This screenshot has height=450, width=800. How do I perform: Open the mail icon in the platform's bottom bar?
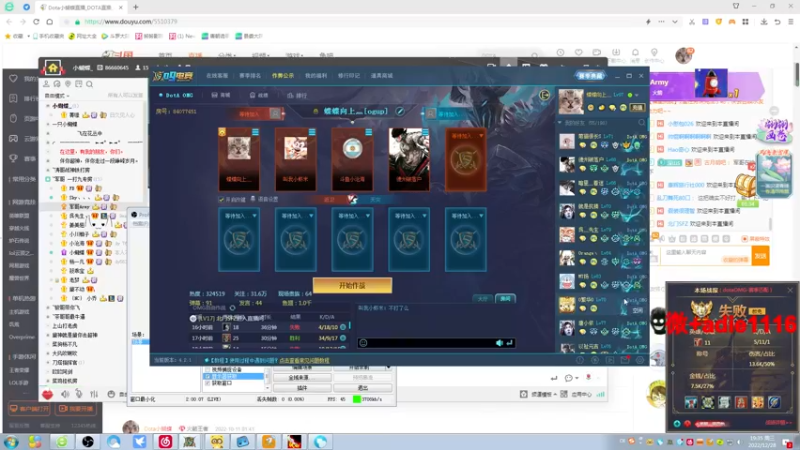[624, 360]
